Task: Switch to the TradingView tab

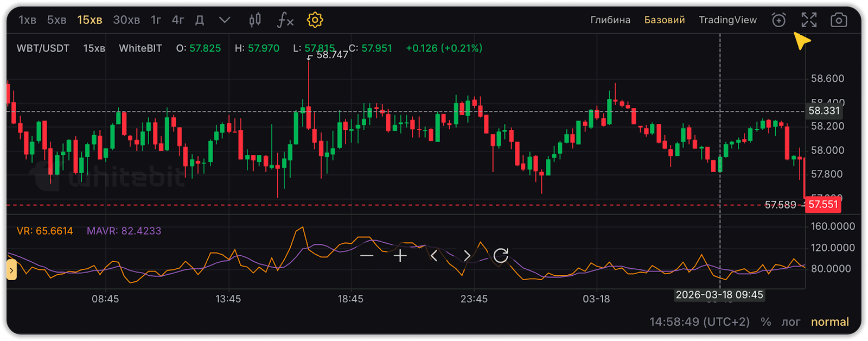Action: [727, 20]
